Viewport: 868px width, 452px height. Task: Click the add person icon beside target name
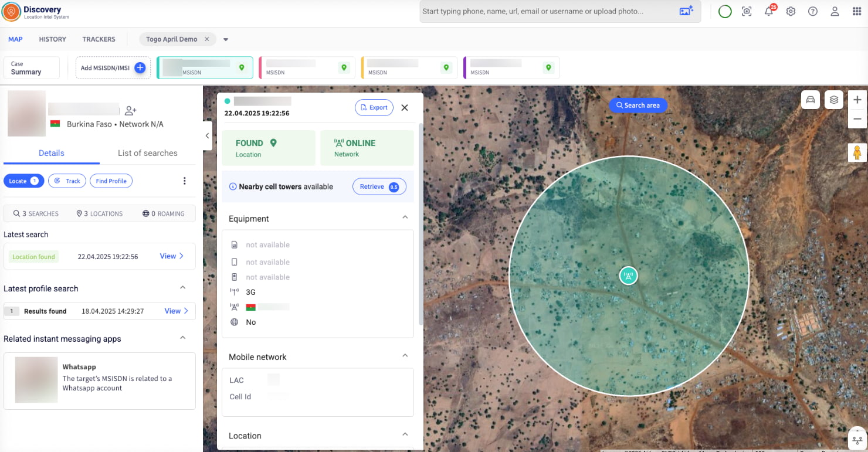130,110
